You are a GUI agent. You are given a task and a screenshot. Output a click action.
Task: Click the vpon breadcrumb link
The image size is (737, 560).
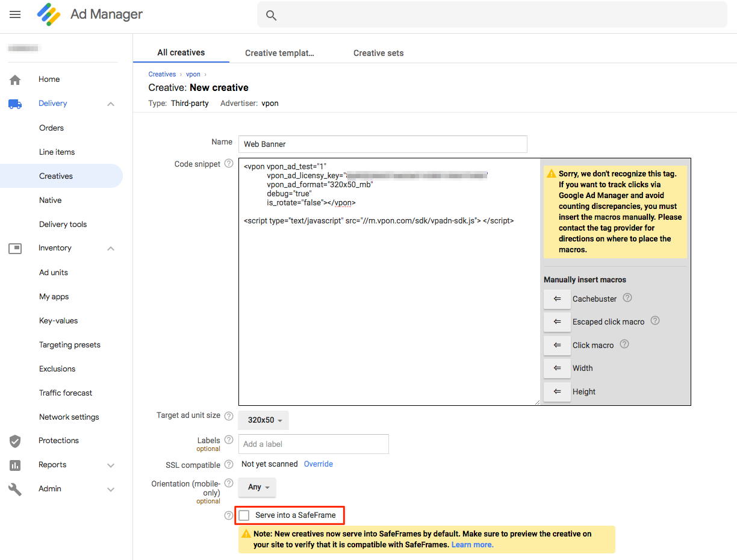pyautogui.click(x=193, y=74)
